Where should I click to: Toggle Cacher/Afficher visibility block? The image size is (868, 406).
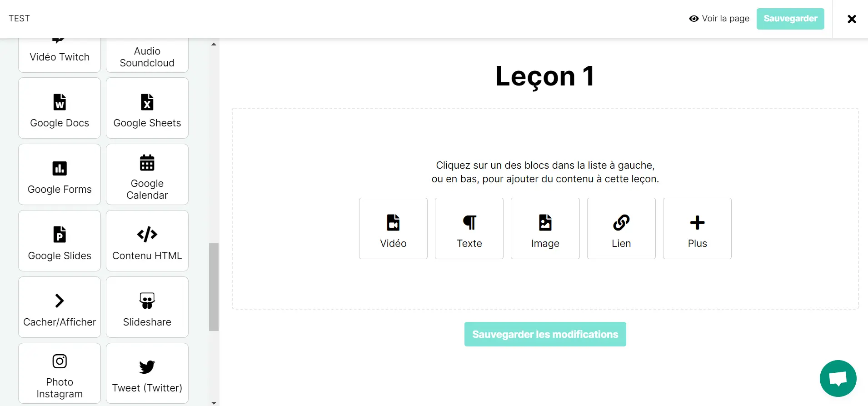click(59, 307)
